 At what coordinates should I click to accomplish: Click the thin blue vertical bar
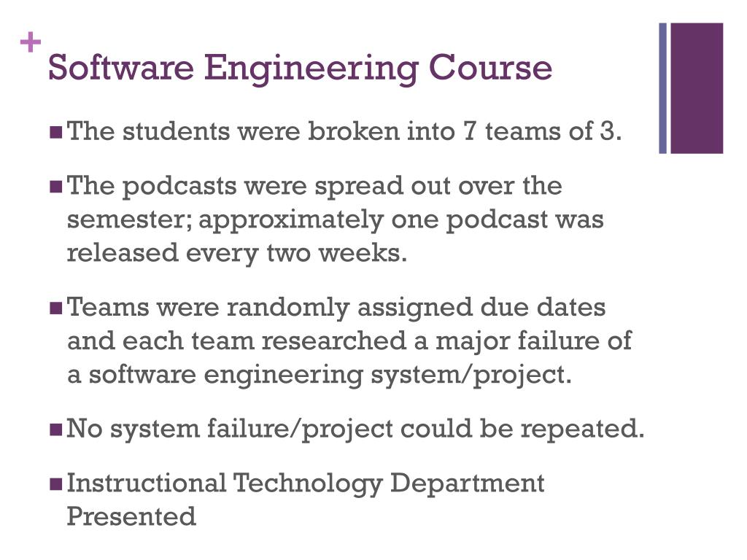(662, 88)
